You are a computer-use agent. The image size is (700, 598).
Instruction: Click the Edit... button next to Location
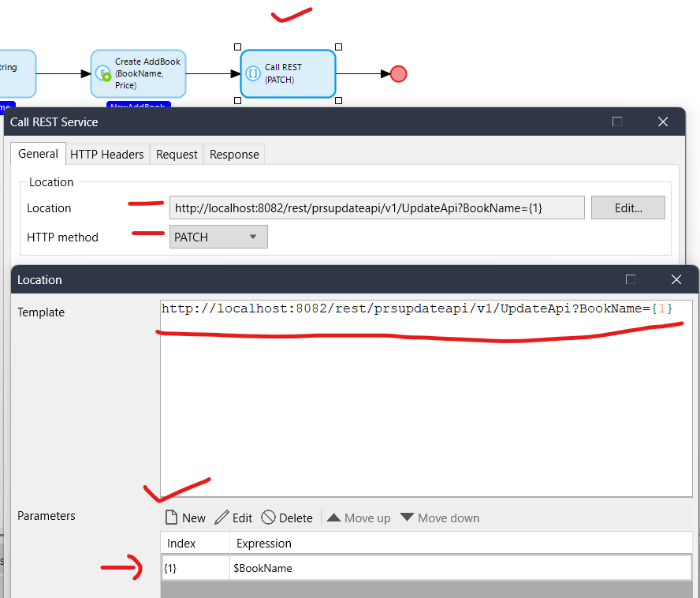(x=627, y=208)
